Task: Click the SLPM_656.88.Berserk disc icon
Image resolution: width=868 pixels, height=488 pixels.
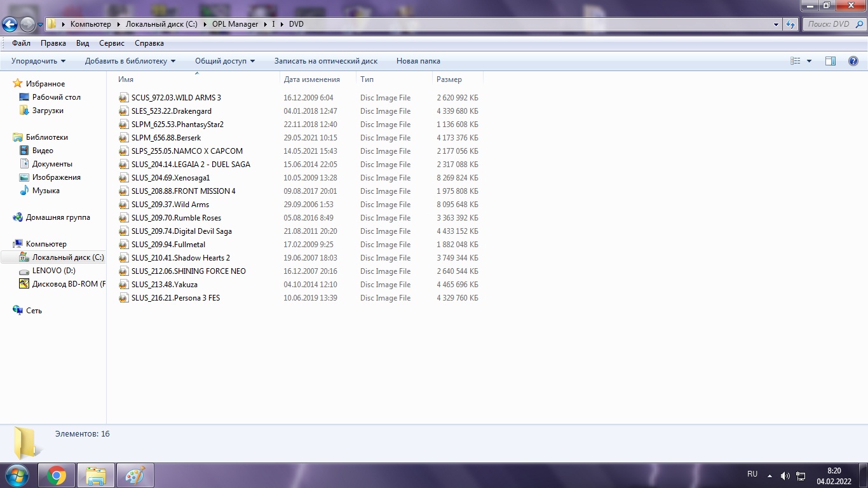Action: 123,138
